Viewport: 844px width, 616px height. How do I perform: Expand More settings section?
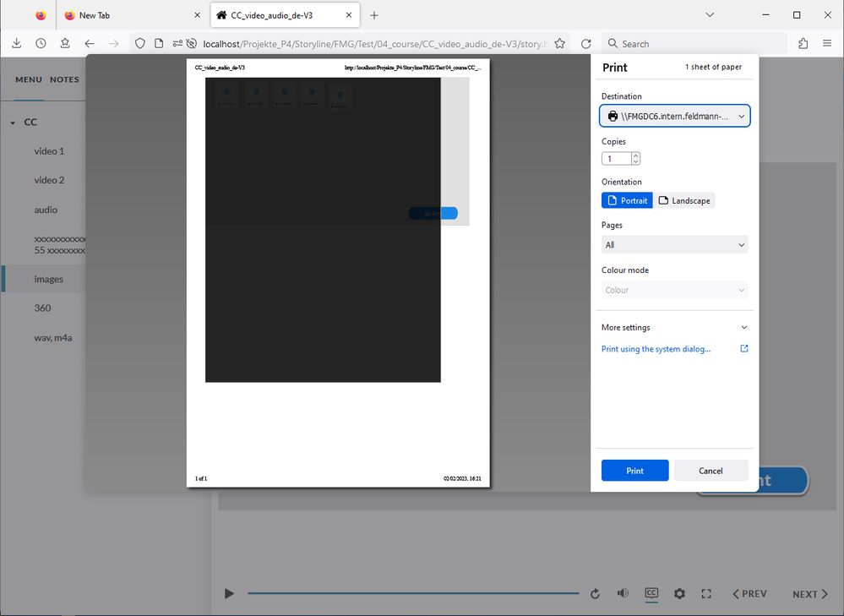tap(675, 328)
